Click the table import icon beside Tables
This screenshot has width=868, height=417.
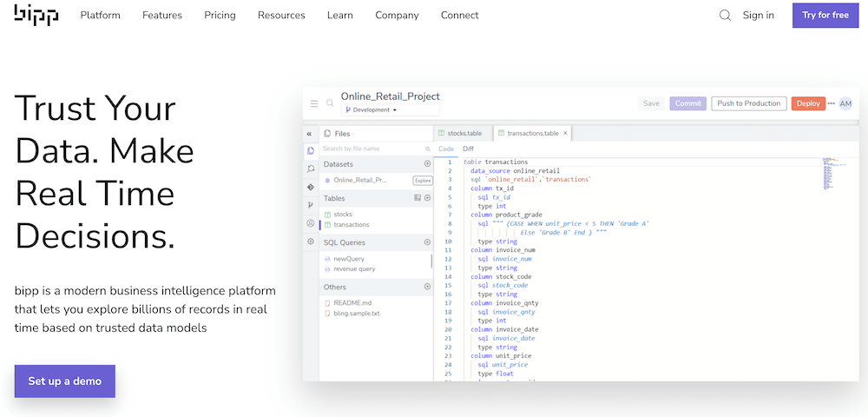[418, 198]
